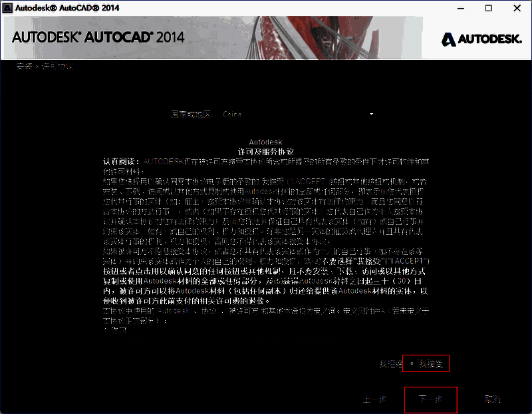Click the Autodesk logo in the banner
This screenshot has height=414, width=532.
481,39
